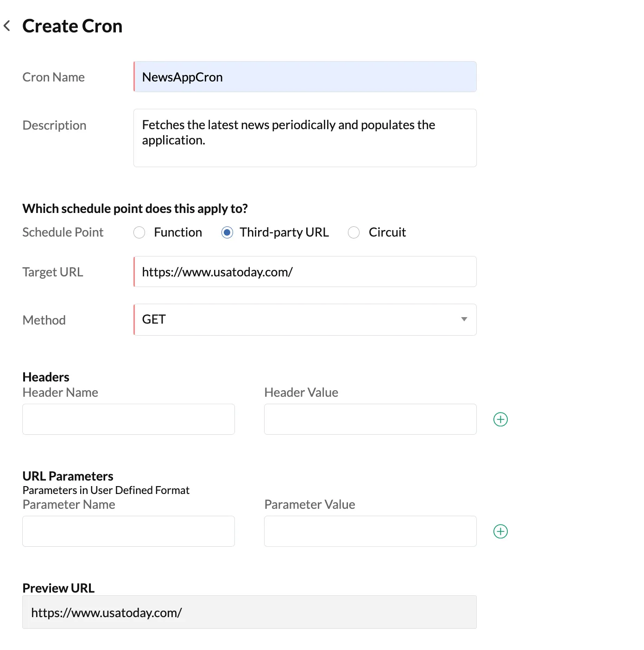Click the Method dropdown arrow
This screenshot has width=644, height=650.
464,319
